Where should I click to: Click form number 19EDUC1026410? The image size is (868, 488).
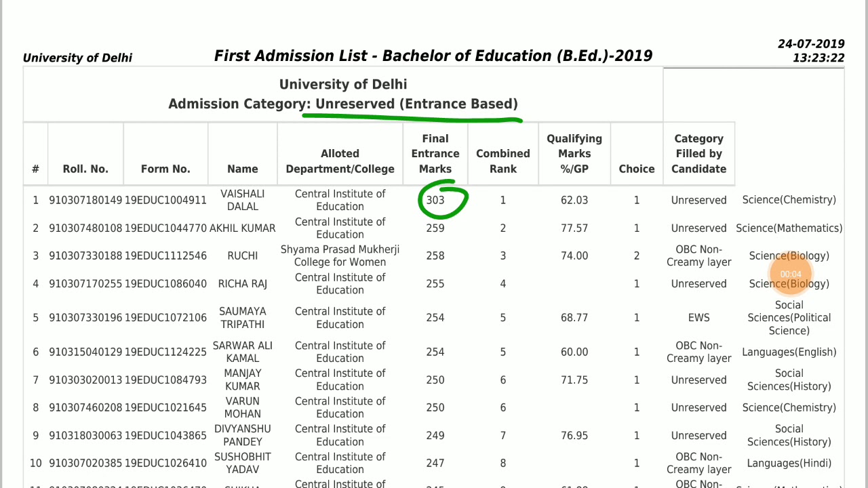165,464
